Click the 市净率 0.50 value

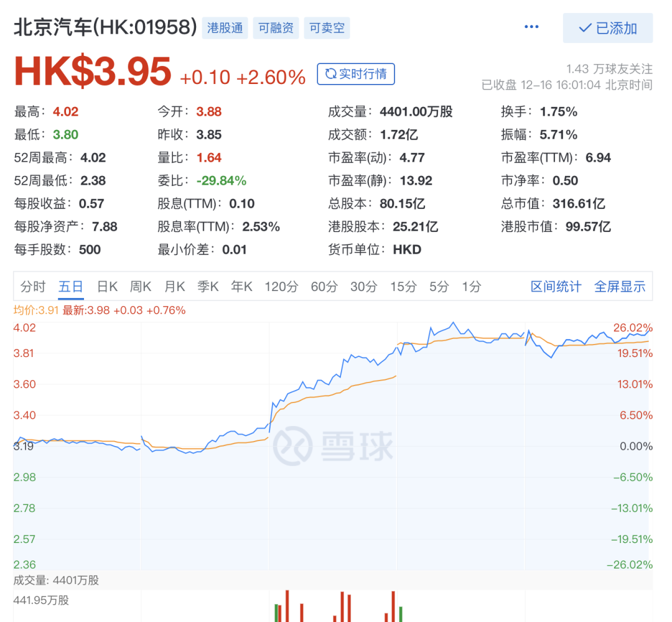pos(565,181)
